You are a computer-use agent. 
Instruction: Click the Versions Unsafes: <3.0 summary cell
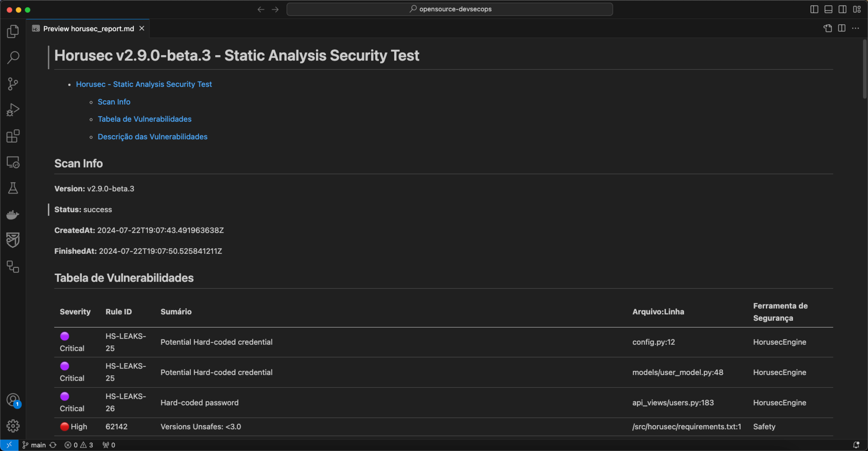[201, 427]
